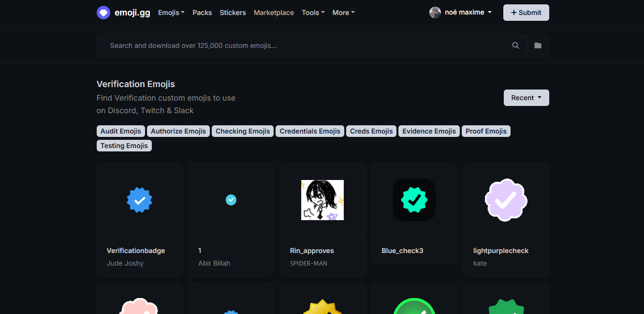Open the noé maxime account menu
The height and width of the screenshot is (314, 644).
point(468,13)
